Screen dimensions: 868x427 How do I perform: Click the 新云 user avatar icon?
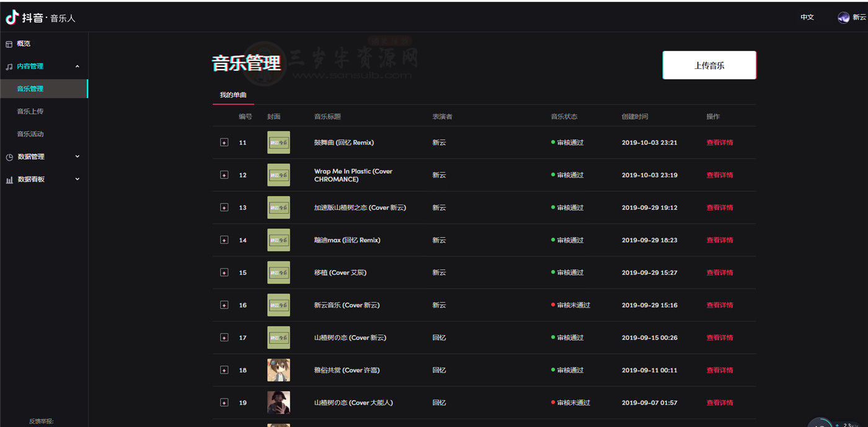click(x=843, y=17)
